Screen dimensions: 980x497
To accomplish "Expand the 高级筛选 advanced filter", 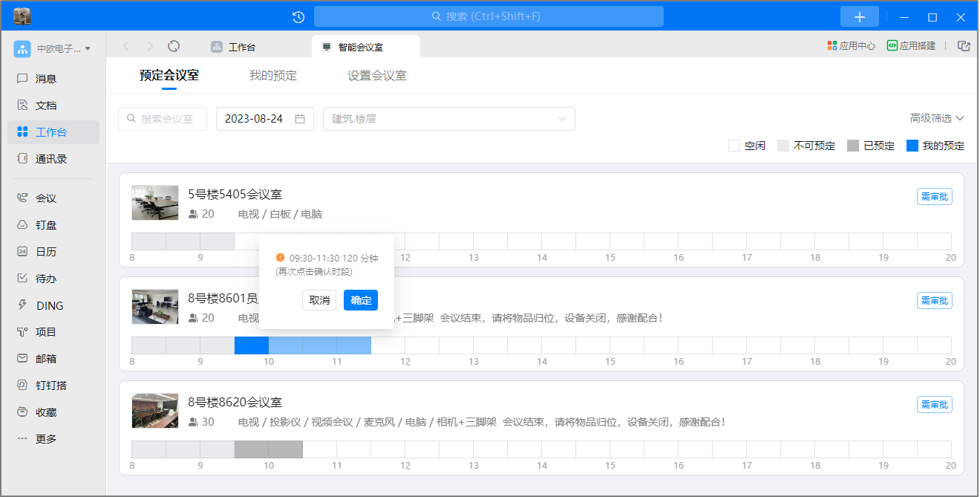I will pyautogui.click(x=937, y=118).
